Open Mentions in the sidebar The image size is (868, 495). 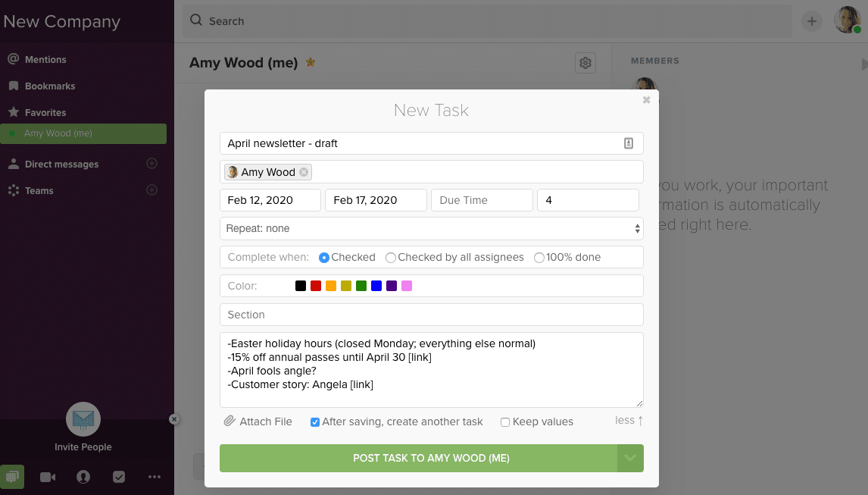45,59
